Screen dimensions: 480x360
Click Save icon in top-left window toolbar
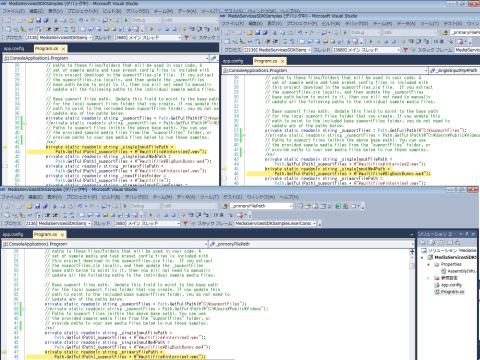click(x=38, y=20)
